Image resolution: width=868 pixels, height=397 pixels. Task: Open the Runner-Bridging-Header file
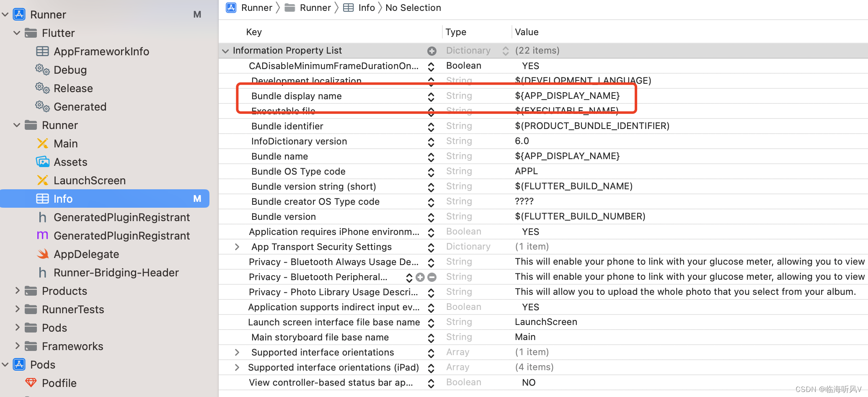(116, 273)
